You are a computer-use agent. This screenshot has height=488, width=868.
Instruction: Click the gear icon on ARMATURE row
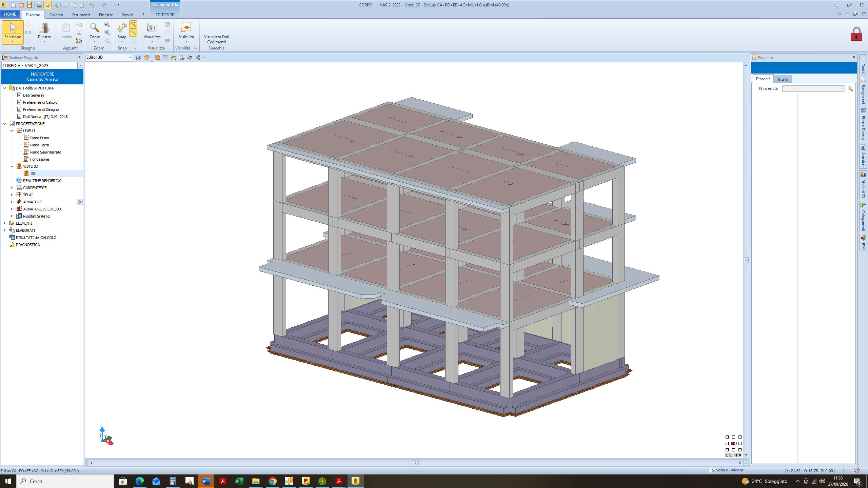(79, 202)
